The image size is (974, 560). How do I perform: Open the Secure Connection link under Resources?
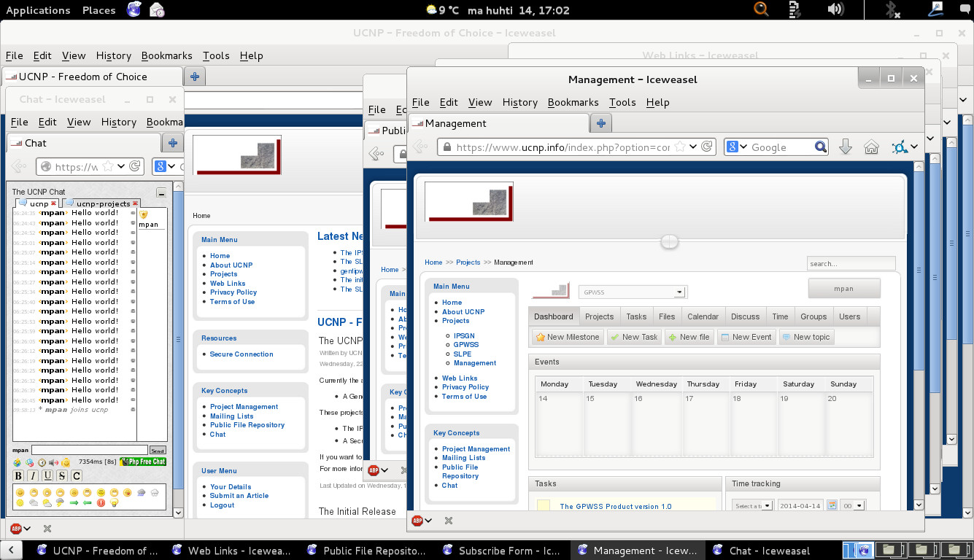[241, 354]
